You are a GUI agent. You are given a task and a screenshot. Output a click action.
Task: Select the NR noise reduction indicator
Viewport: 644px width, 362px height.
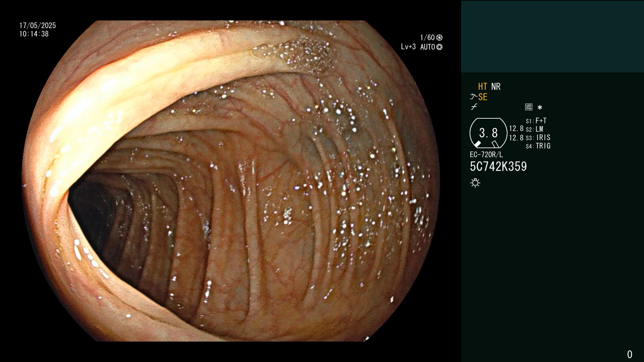click(x=496, y=86)
